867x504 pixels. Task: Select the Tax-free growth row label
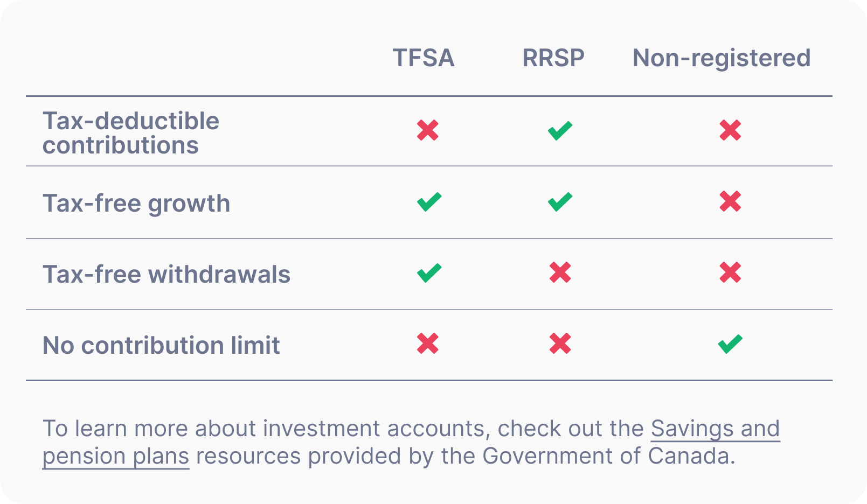point(136,204)
